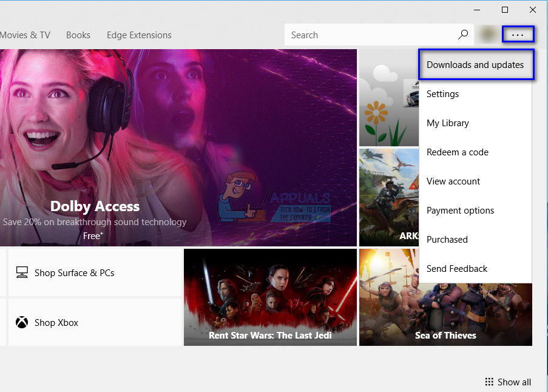
Task: Choose Payment options in the menu
Action: [x=475, y=211]
